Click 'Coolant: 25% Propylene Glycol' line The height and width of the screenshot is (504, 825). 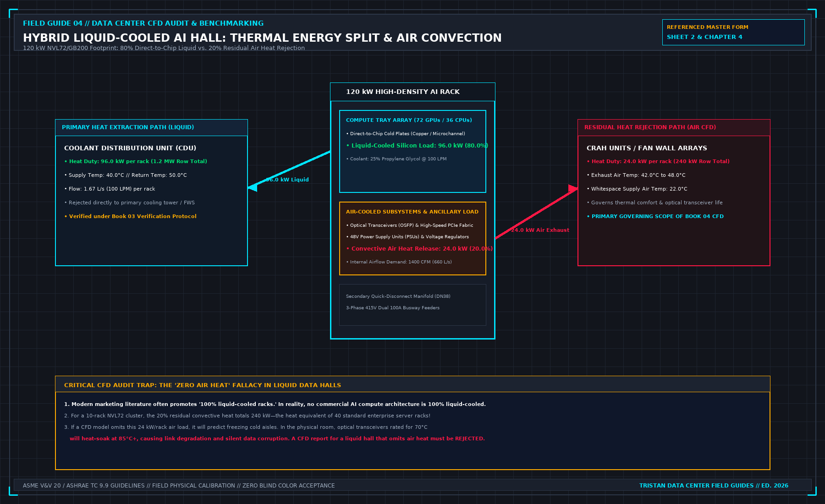[x=396, y=159]
